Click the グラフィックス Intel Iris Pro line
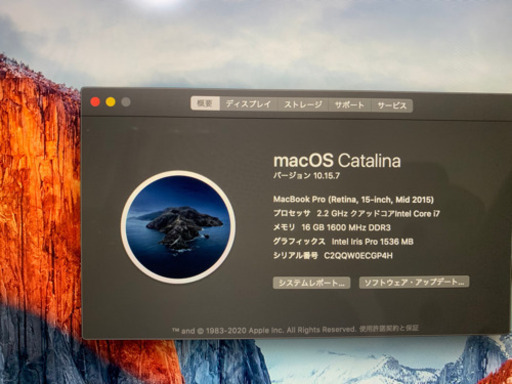 point(343,242)
